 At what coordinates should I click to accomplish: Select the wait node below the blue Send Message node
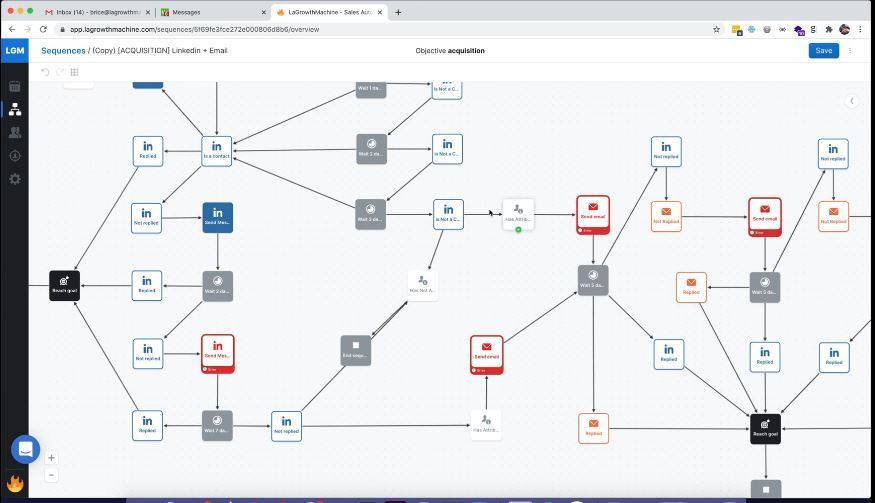coord(218,286)
